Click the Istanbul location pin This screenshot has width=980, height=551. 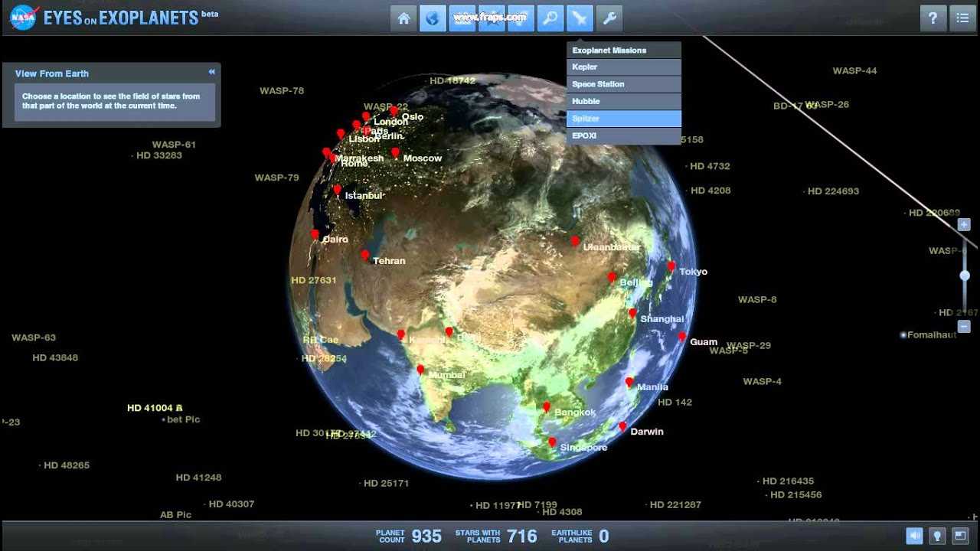pyautogui.click(x=337, y=190)
